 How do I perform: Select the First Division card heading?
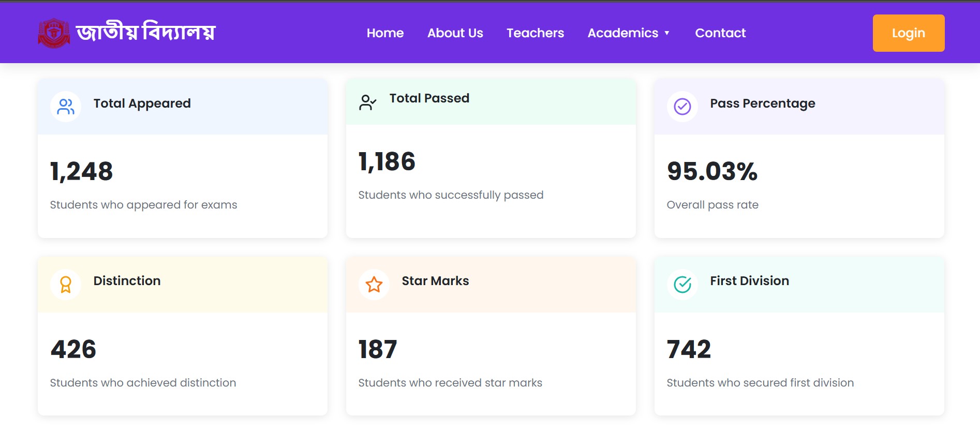point(750,281)
